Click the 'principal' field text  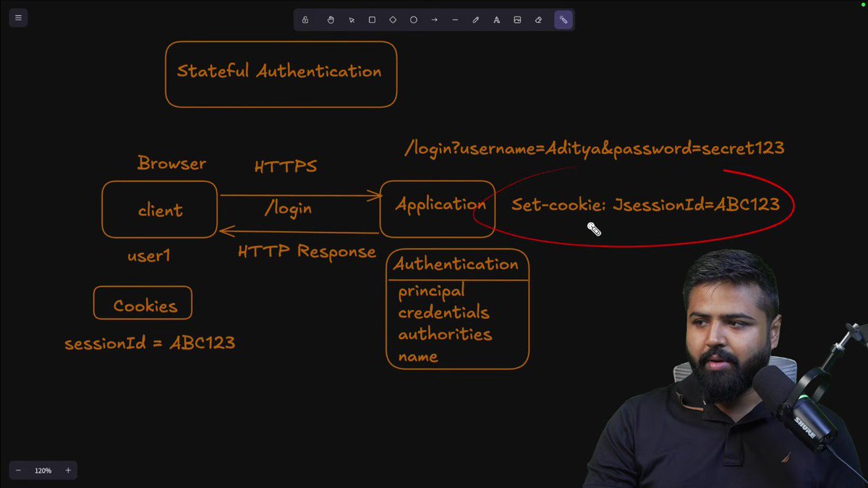pos(431,291)
